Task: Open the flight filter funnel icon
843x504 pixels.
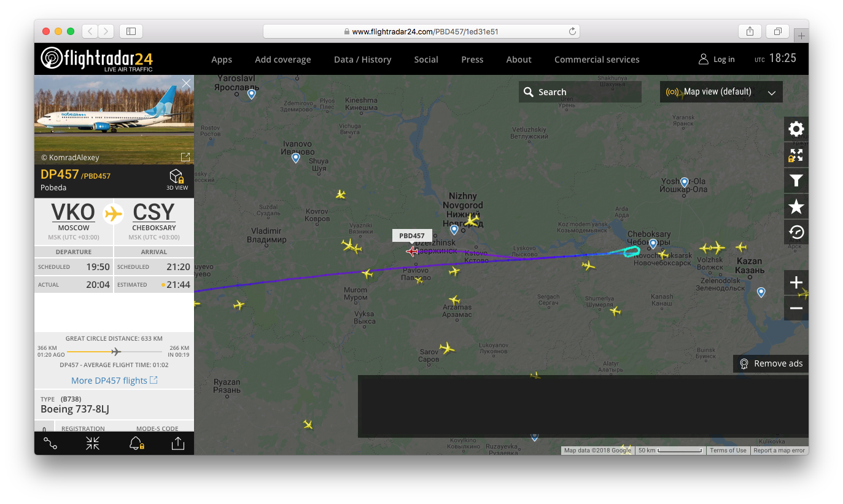Action: (x=796, y=180)
